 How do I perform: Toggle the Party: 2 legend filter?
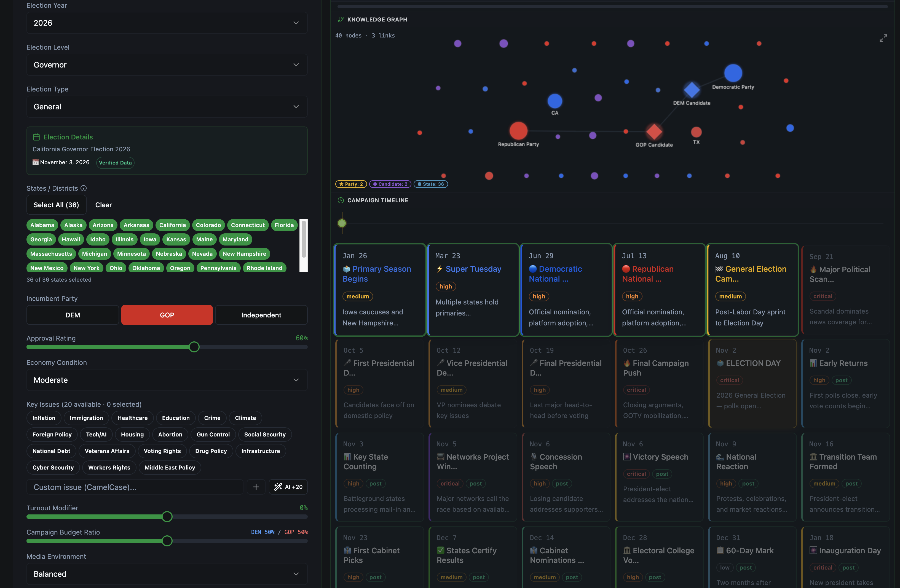(351, 184)
